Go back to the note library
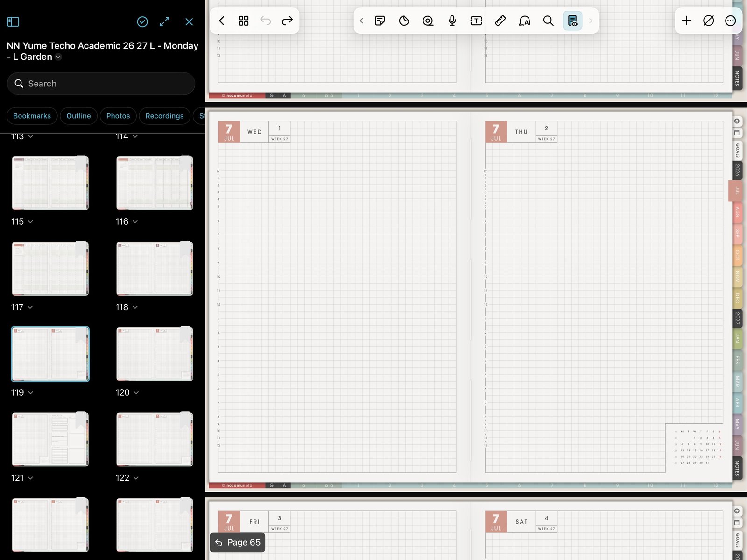747x560 pixels. (222, 21)
